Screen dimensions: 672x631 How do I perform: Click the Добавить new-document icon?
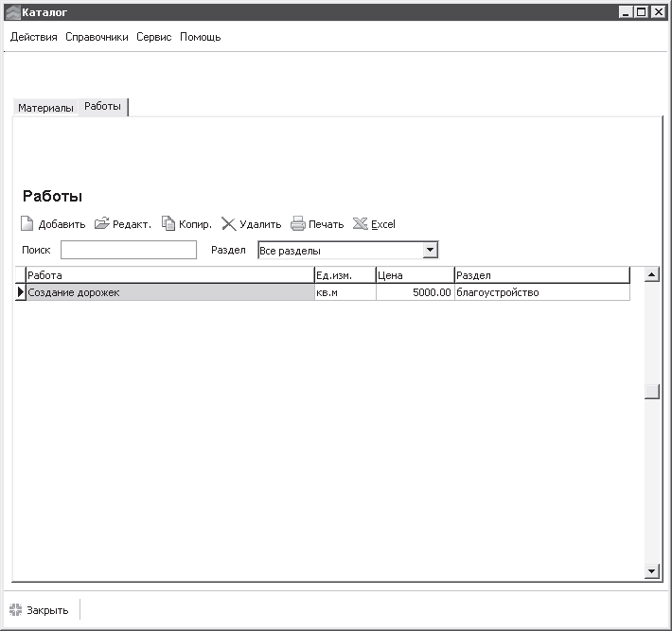click(27, 223)
